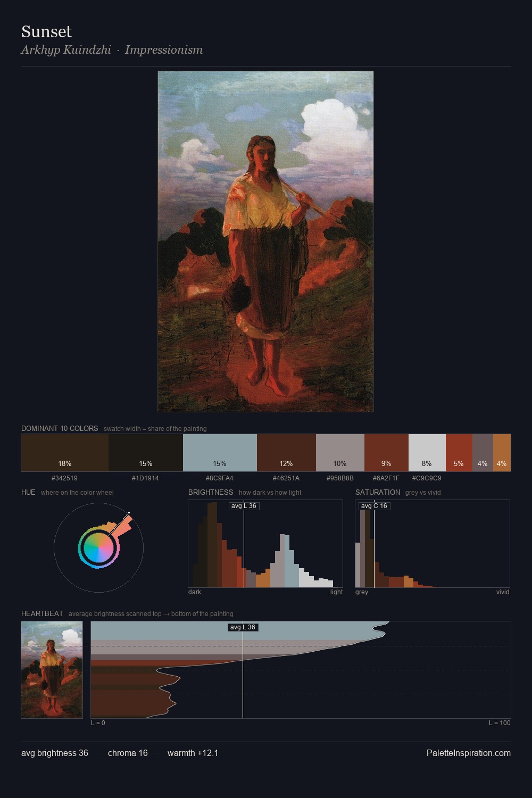Select the 5% red-orange swatch

point(459,453)
